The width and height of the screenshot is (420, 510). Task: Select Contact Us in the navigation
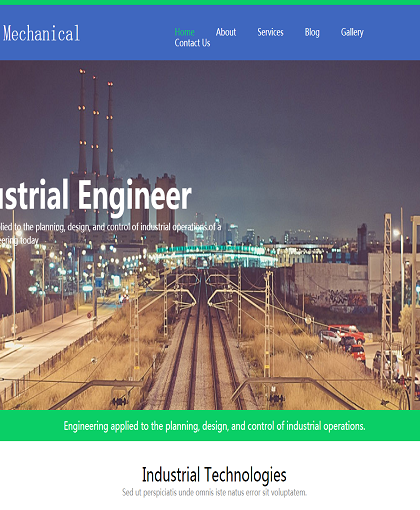(x=192, y=43)
